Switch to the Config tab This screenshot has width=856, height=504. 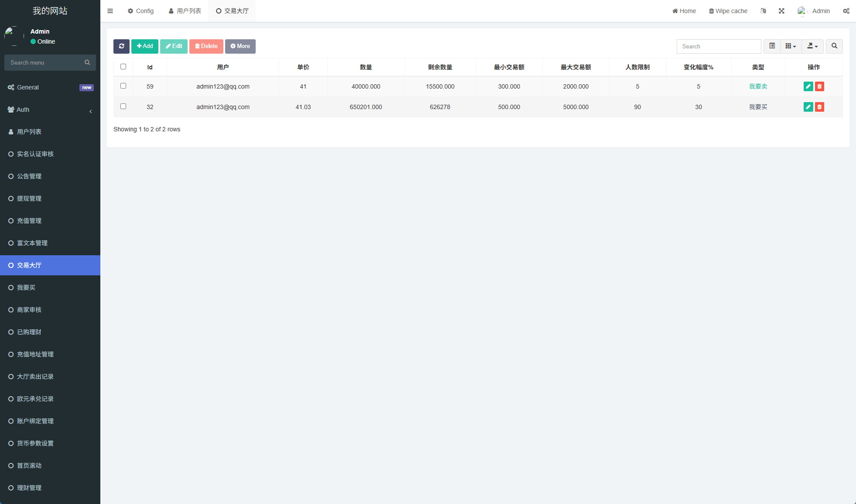click(140, 11)
